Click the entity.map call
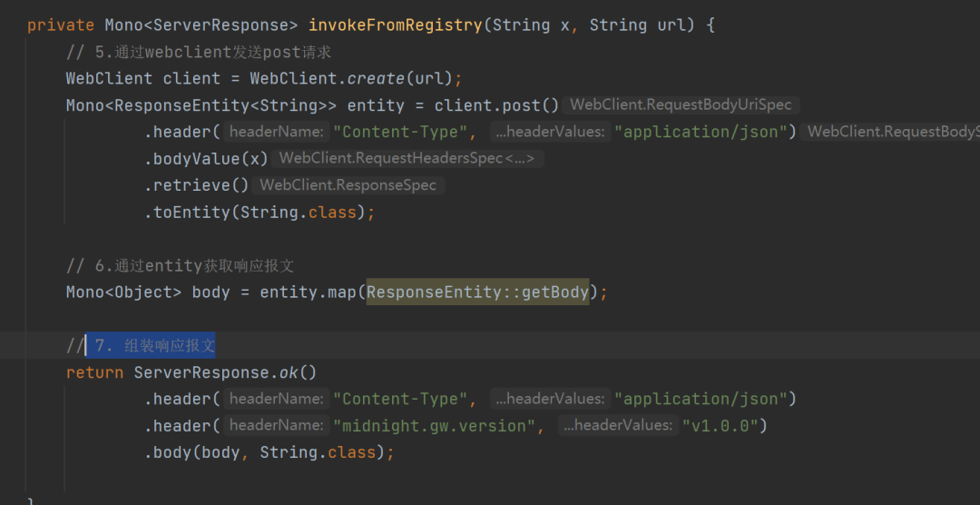 pyautogui.click(x=309, y=292)
